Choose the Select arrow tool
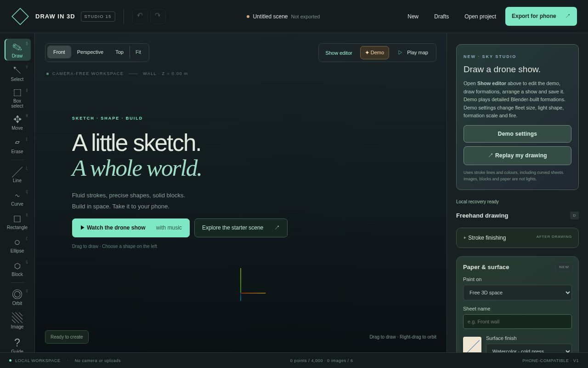This screenshot has width=588, height=368. click(x=17, y=73)
